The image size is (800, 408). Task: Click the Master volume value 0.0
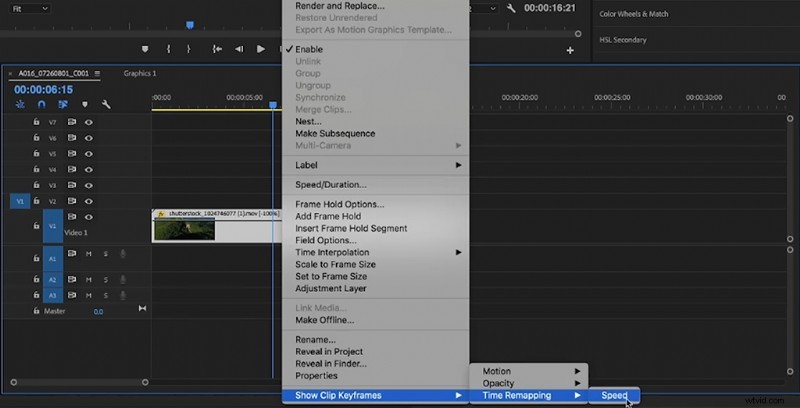pyautogui.click(x=98, y=312)
